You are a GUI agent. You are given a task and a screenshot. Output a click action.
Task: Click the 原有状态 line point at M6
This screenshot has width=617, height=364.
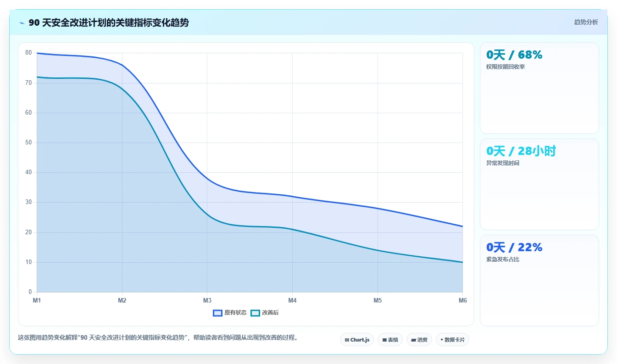462,226
